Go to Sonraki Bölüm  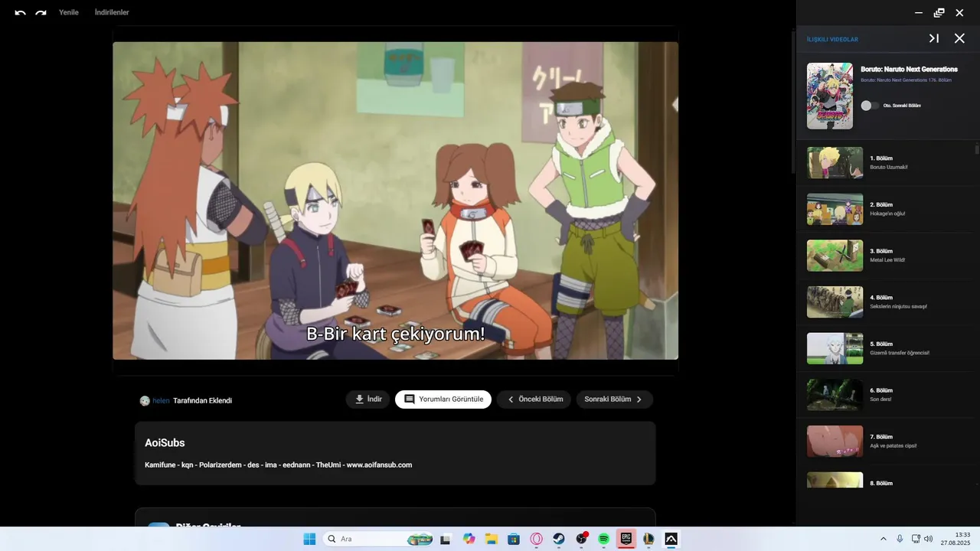tap(614, 399)
